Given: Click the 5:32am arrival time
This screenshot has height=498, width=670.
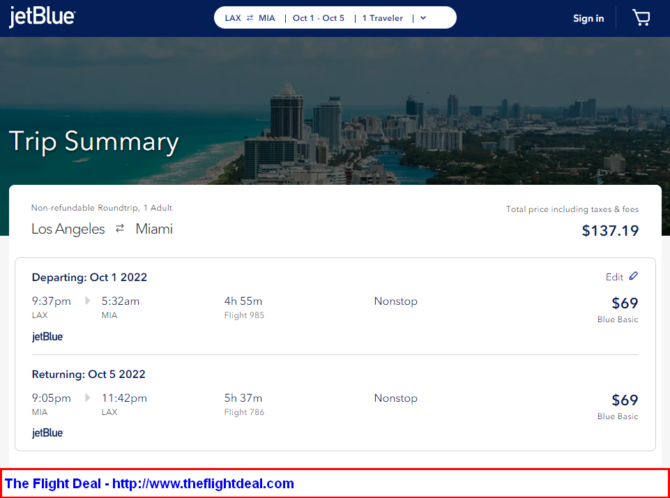Looking at the screenshot, I should point(120,301).
